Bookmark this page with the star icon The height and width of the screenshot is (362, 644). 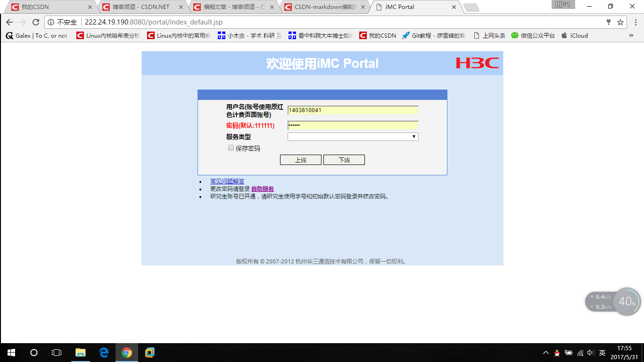point(620,22)
